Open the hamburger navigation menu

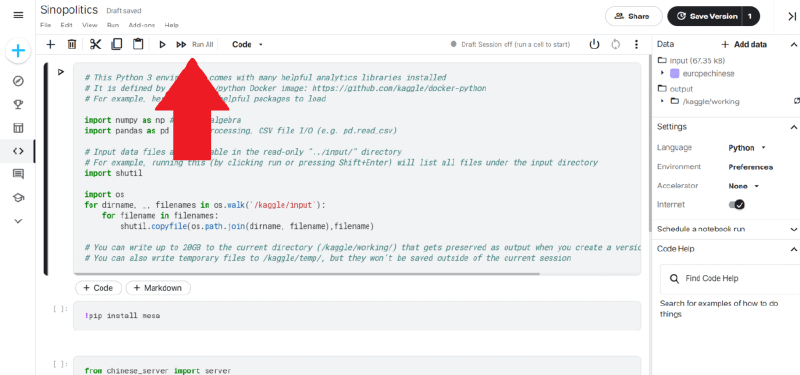pyautogui.click(x=18, y=15)
